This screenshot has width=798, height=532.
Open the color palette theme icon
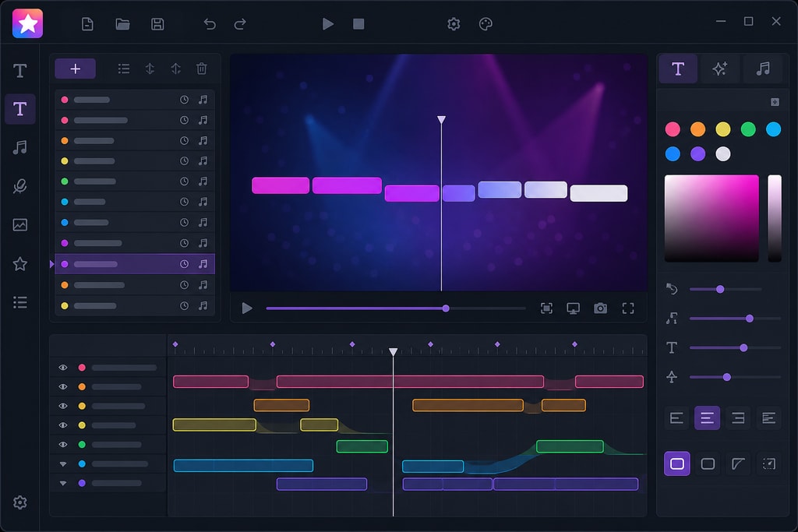click(x=486, y=24)
